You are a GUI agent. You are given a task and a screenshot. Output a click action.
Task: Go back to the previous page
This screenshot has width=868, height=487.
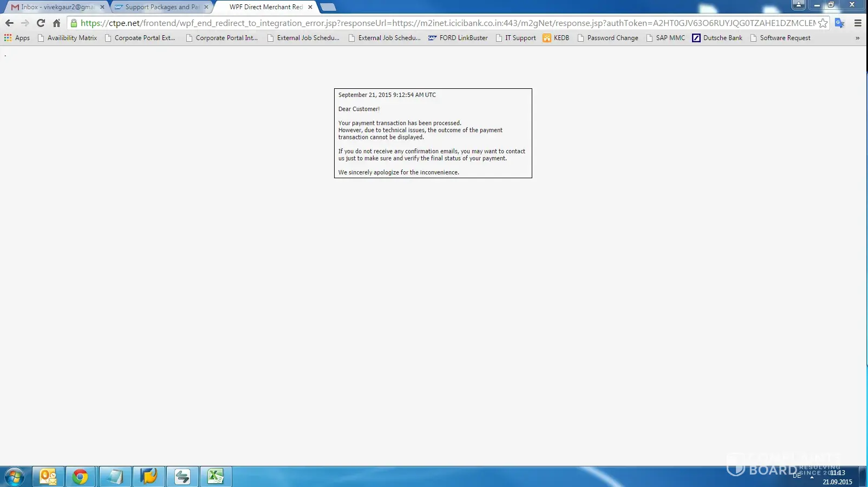[x=9, y=23]
